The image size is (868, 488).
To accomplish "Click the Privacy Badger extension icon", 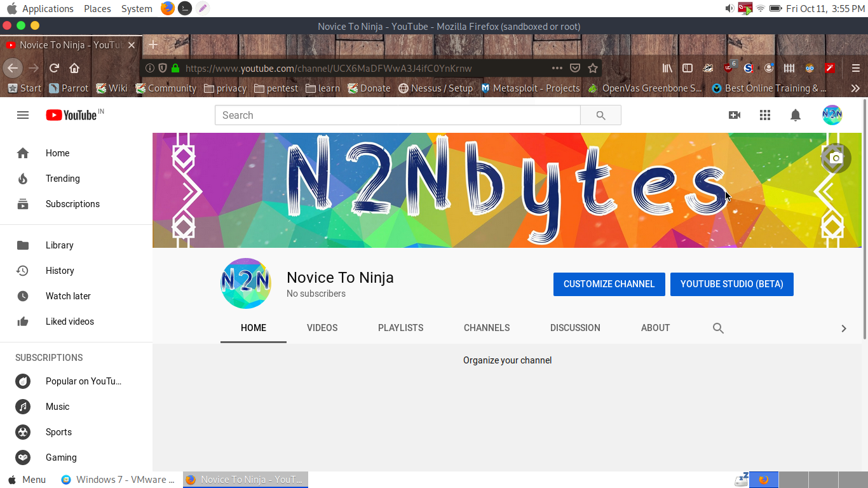I will tap(708, 68).
